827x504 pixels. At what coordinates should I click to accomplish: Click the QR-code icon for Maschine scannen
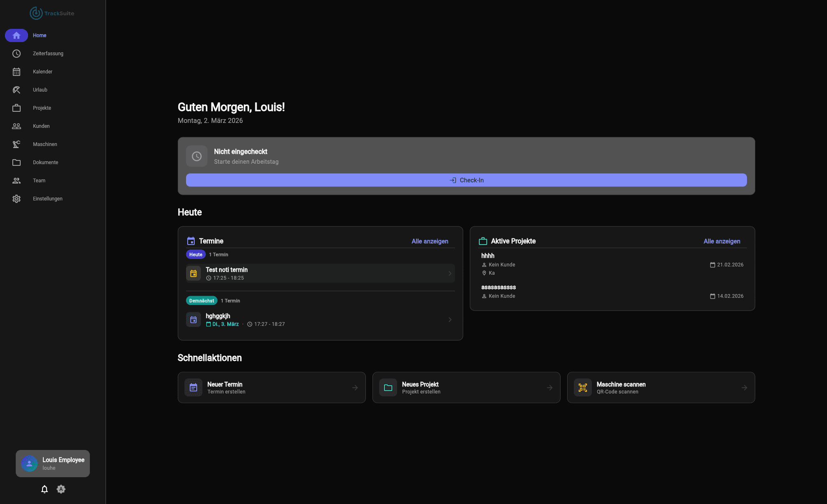[583, 387]
